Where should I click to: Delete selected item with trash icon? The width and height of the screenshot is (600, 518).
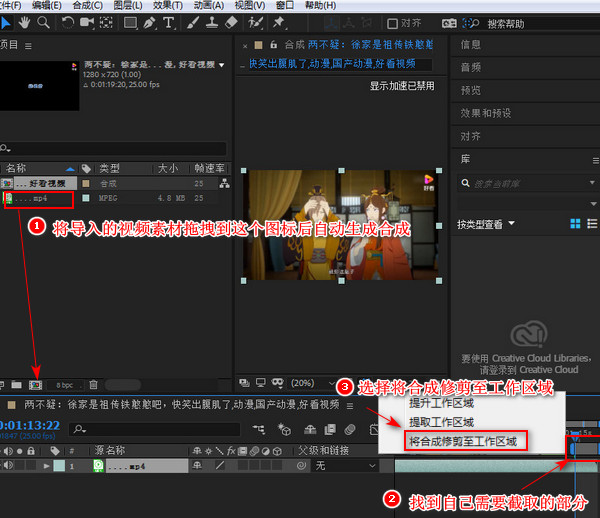[93, 385]
